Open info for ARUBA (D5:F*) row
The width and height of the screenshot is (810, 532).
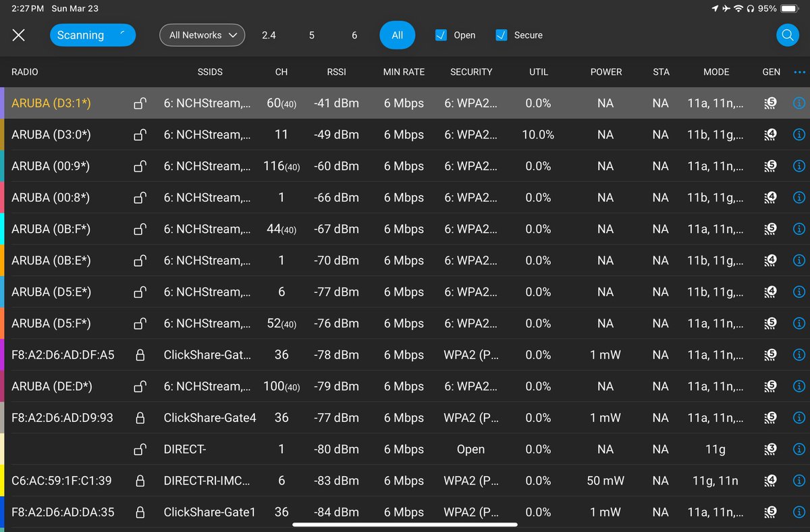click(x=799, y=323)
